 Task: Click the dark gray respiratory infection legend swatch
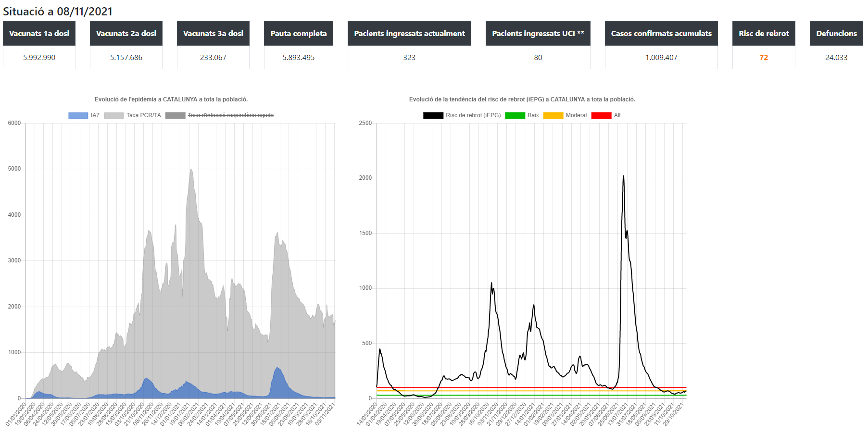[175, 115]
